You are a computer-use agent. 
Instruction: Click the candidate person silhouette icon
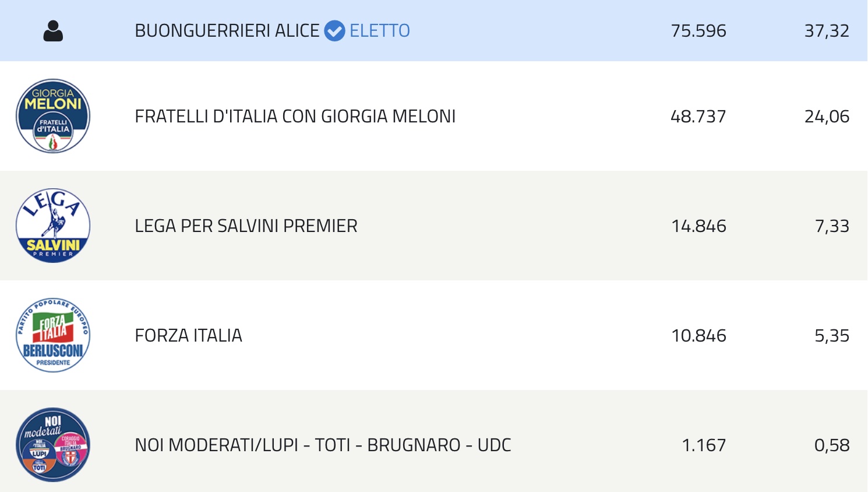(53, 31)
